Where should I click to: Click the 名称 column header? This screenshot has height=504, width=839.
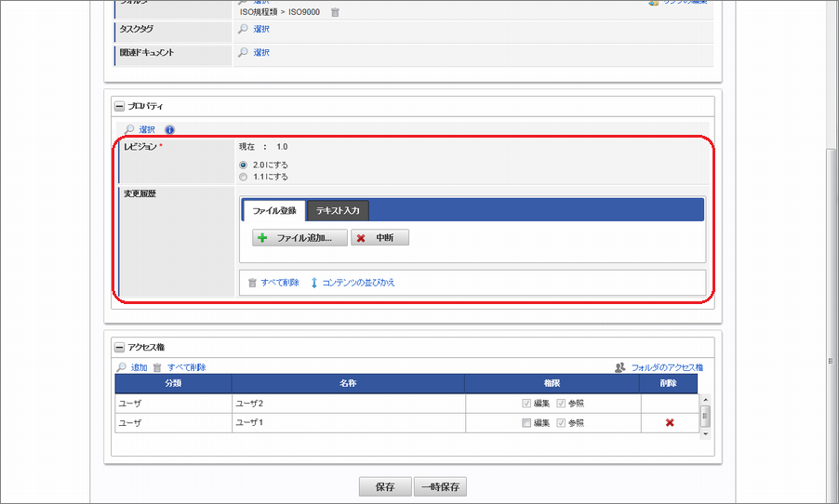[x=348, y=384]
